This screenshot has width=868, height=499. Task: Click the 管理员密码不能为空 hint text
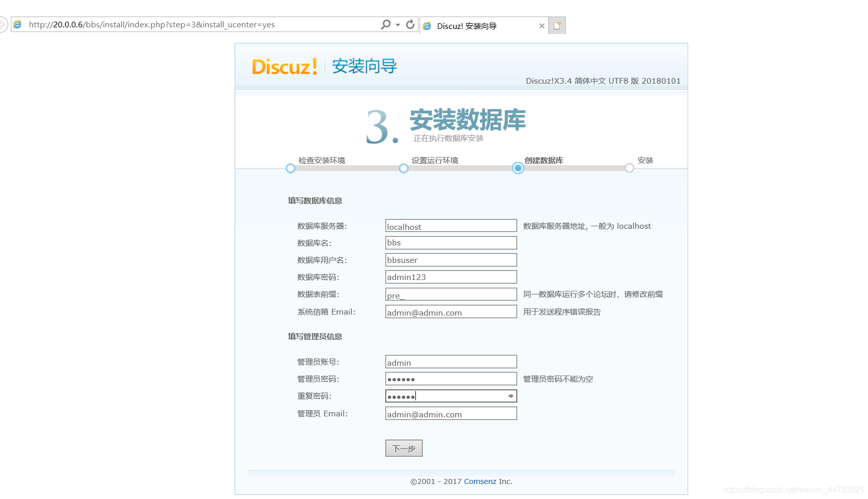coord(558,379)
